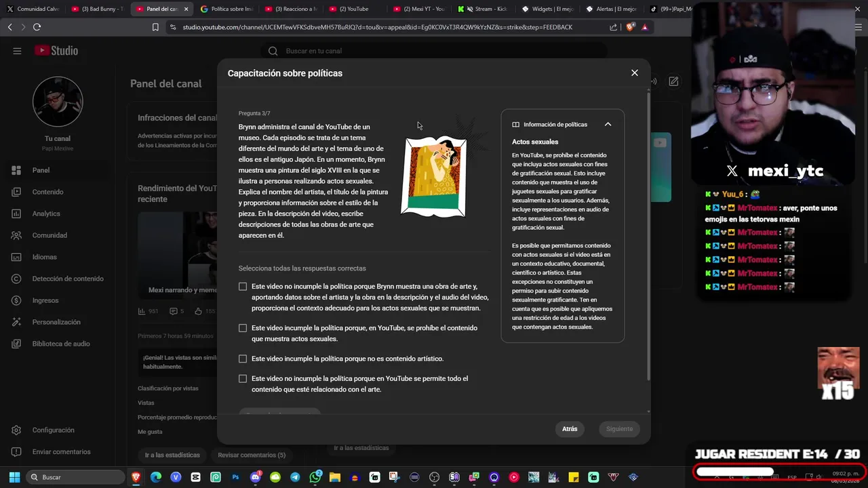
Task: Switch to the Alertas tab
Action: (612, 9)
